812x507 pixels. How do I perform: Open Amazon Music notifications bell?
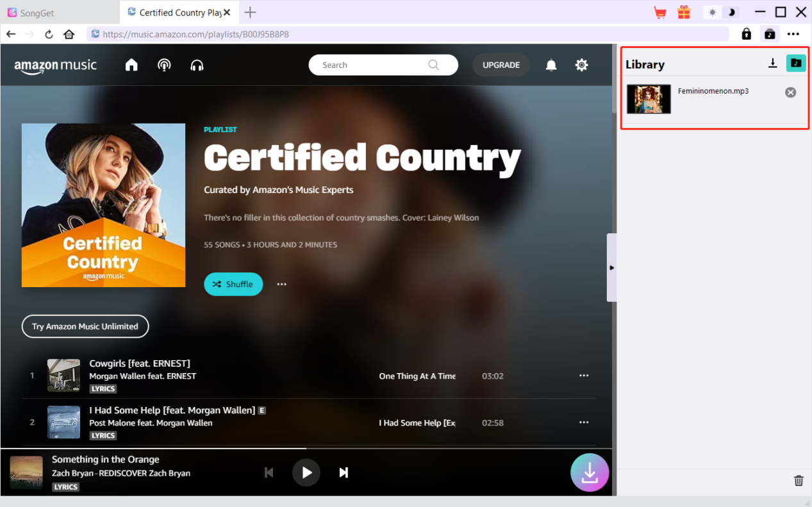(551, 65)
